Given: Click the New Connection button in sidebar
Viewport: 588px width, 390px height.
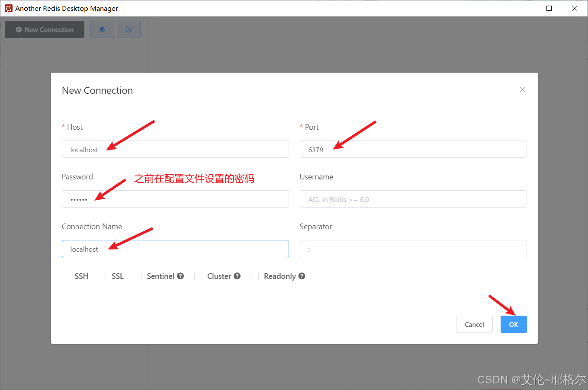Looking at the screenshot, I should pos(45,29).
